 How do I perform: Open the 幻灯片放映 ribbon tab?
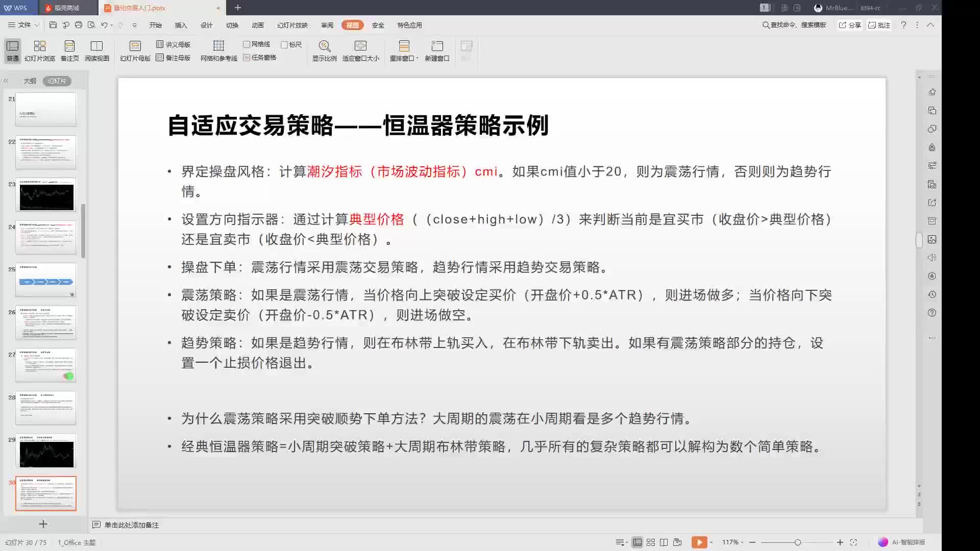click(292, 25)
